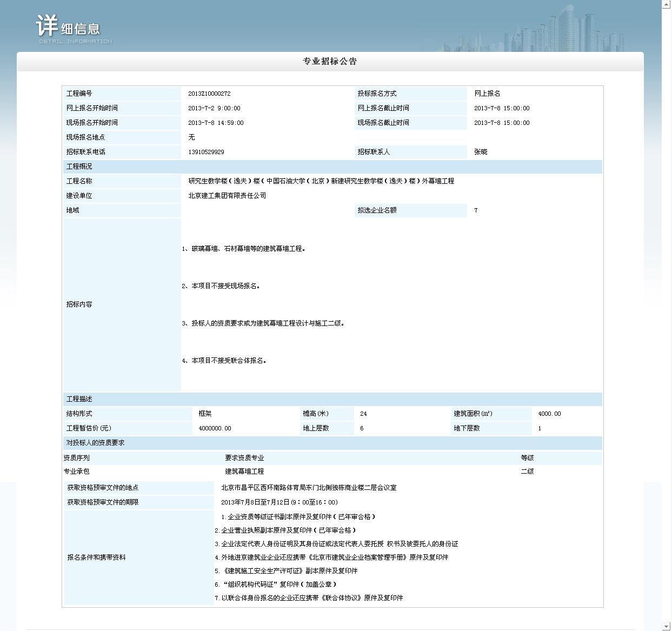This screenshot has height=631, width=672.
Task: Click the 专业招标公告 title bar
Action: [330, 62]
